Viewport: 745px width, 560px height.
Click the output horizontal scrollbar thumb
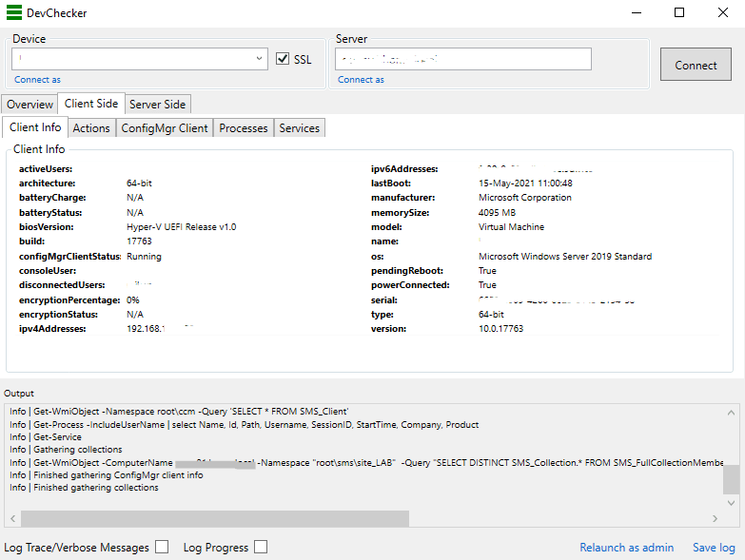215,519
